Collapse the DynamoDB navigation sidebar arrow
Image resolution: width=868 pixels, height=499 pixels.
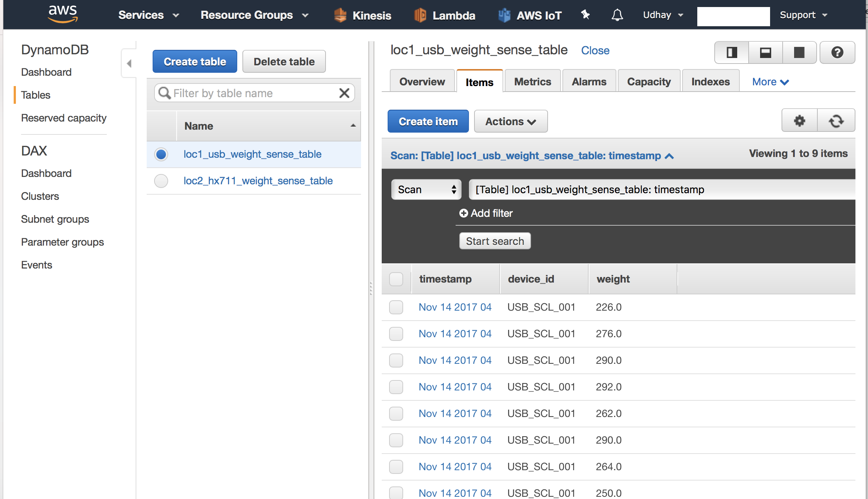tap(129, 64)
